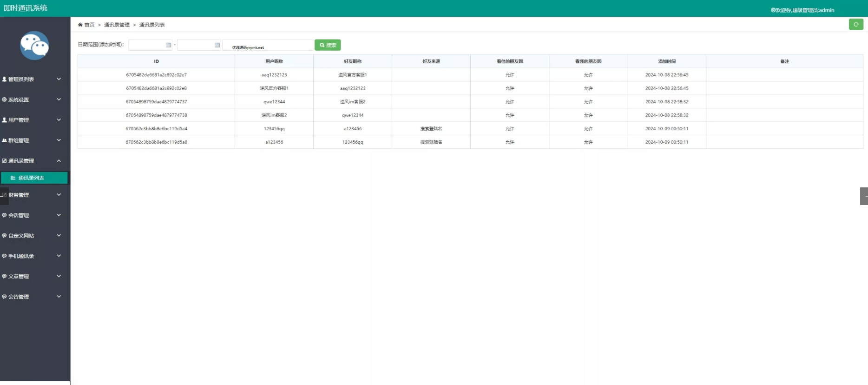The height and width of the screenshot is (385, 868).
Task: Click the 备注 column header
Action: (785, 61)
